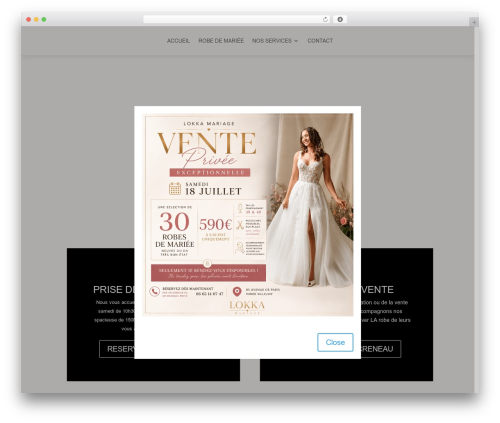The height and width of the screenshot is (423, 500).
Task: Click the EXCEPTIONNELLE banner in the flyer
Action: (210, 172)
